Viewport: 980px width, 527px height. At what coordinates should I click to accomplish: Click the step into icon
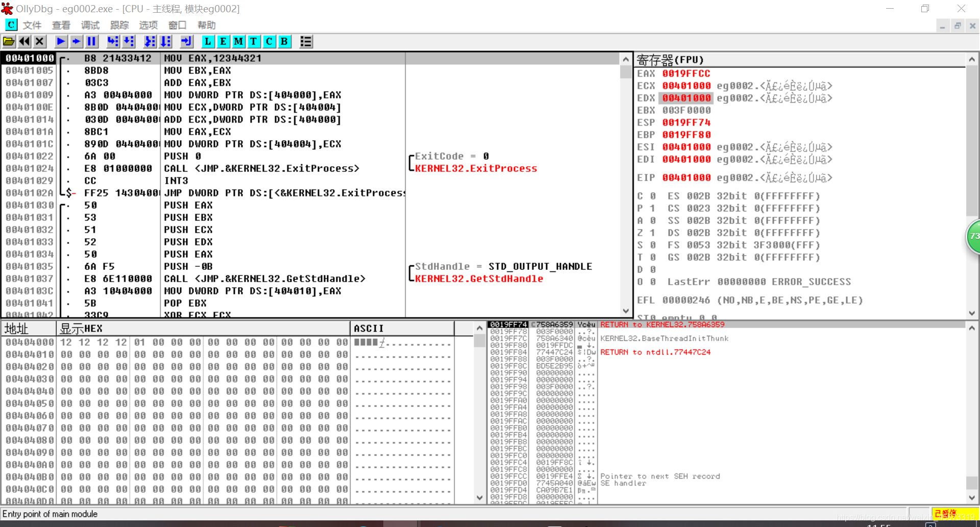pos(113,42)
